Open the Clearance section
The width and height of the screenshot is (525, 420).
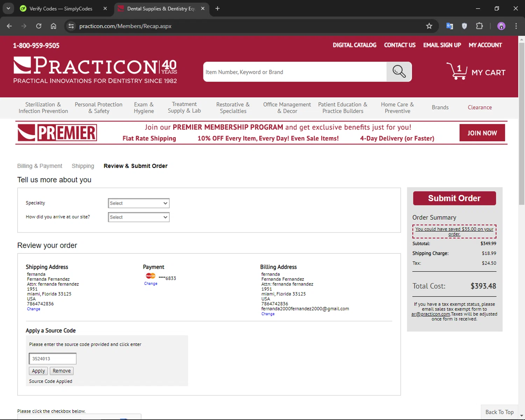pyautogui.click(x=480, y=107)
